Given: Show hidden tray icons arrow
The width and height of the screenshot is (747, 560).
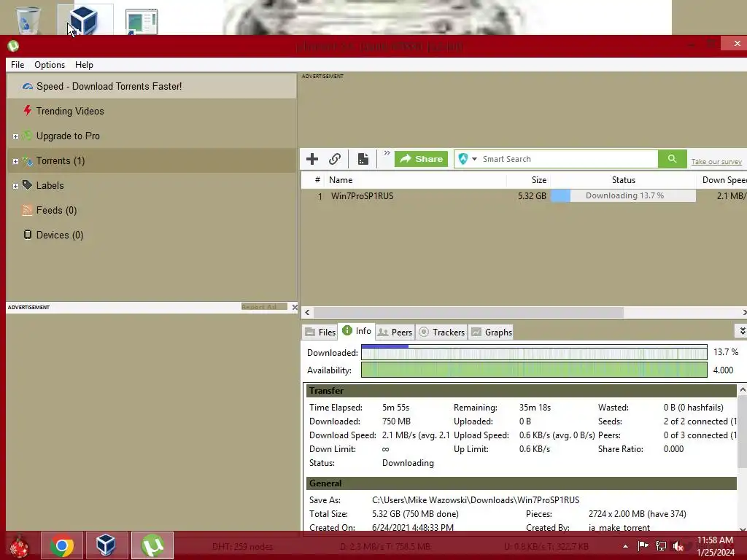Looking at the screenshot, I should (625, 546).
